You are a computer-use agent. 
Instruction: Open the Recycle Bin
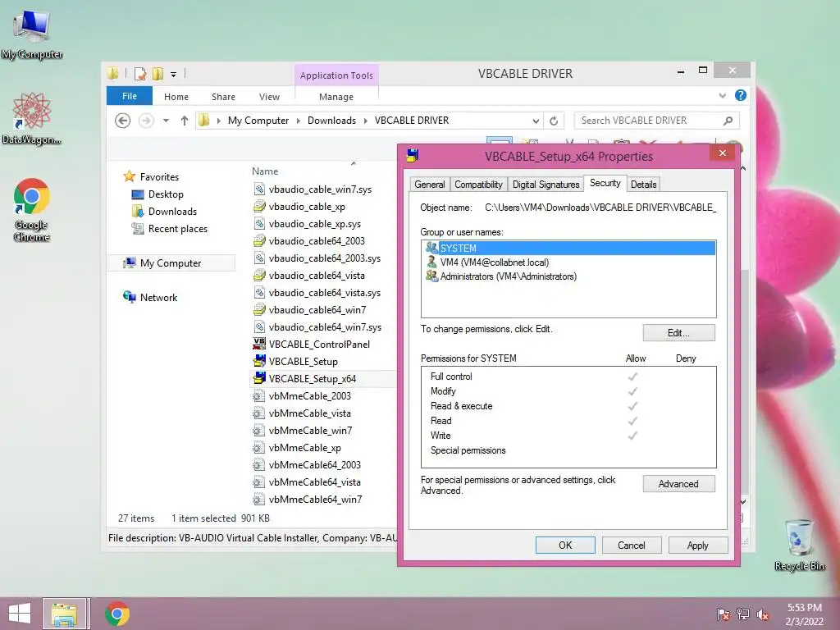pyautogui.click(x=799, y=545)
